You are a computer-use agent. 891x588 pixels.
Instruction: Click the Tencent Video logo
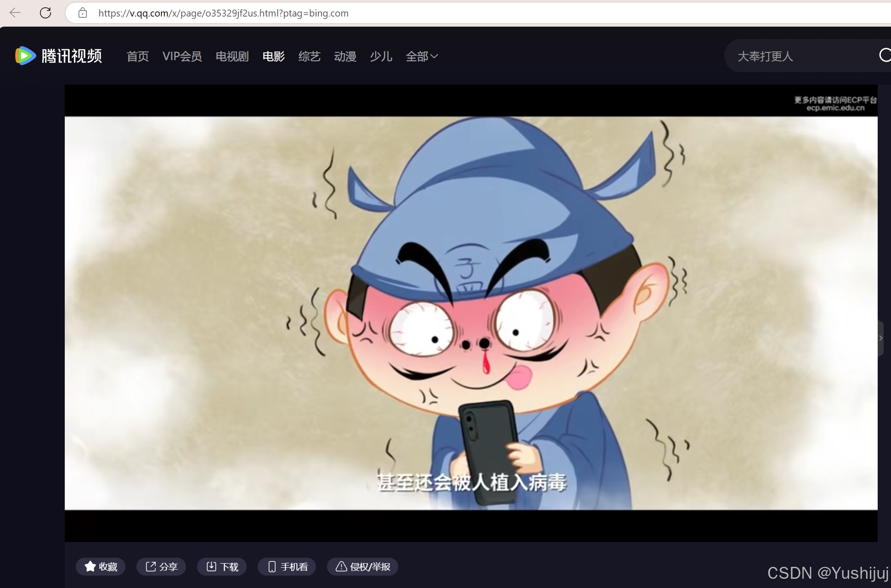click(x=58, y=56)
